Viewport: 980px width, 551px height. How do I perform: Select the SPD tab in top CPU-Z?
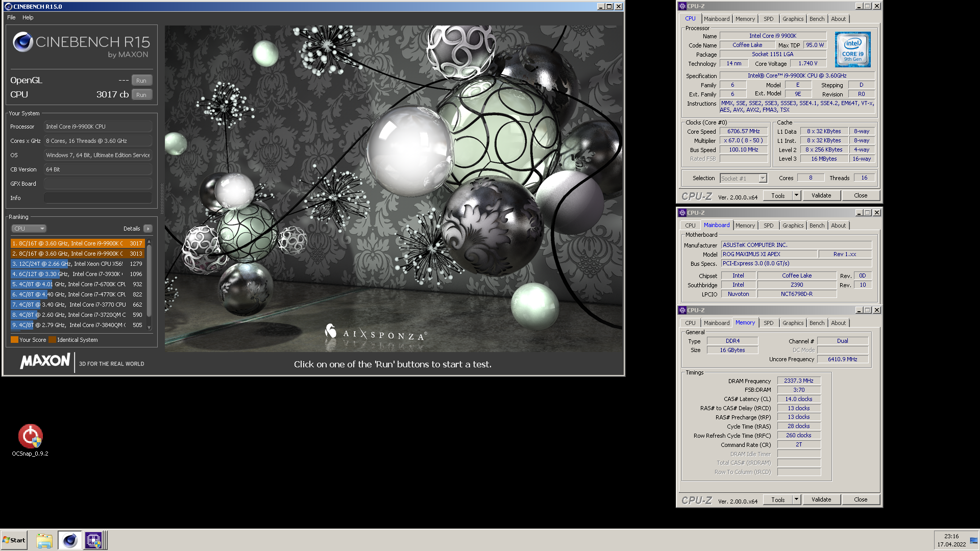pyautogui.click(x=769, y=19)
